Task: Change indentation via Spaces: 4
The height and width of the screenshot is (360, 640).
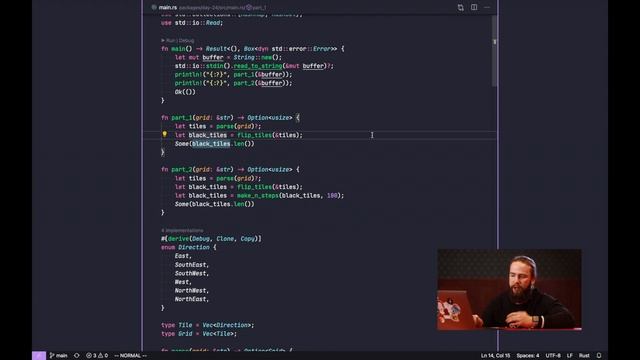Action: tap(527, 356)
